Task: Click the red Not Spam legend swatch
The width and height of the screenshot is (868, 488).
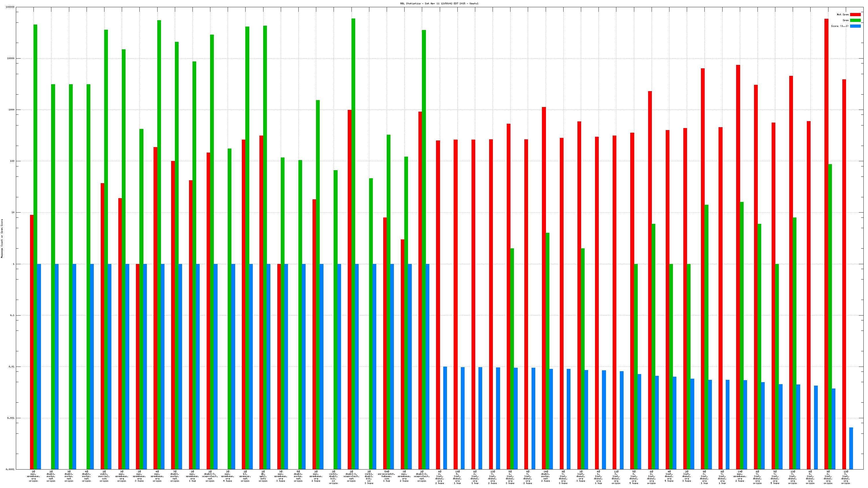Action: click(x=855, y=14)
